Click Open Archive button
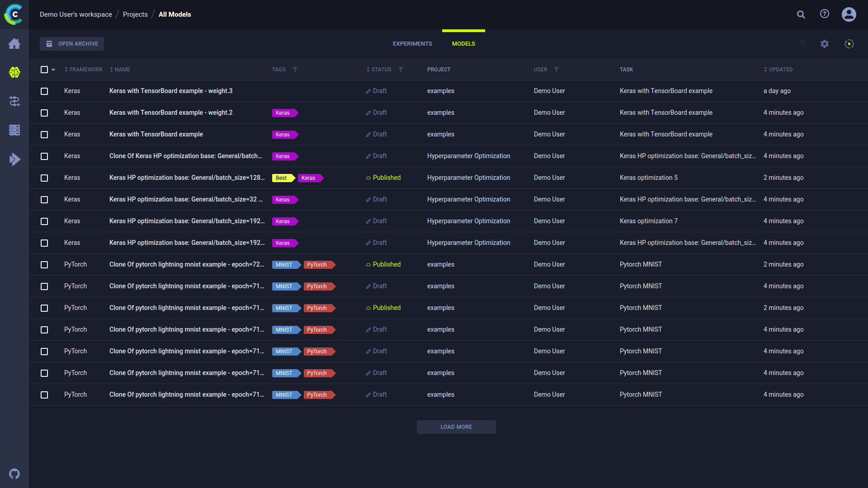This screenshot has width=868, height=488. tap(72, 44)
